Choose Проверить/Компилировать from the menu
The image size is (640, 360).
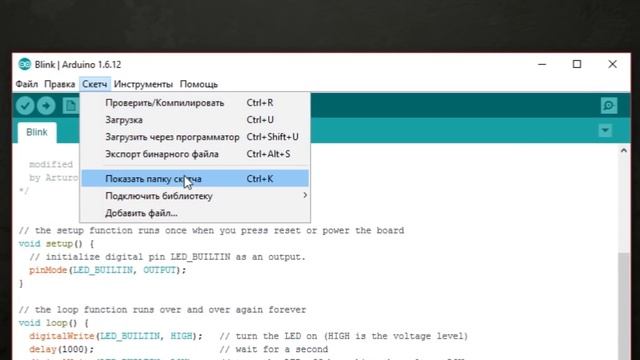click(x=195, y=103)
